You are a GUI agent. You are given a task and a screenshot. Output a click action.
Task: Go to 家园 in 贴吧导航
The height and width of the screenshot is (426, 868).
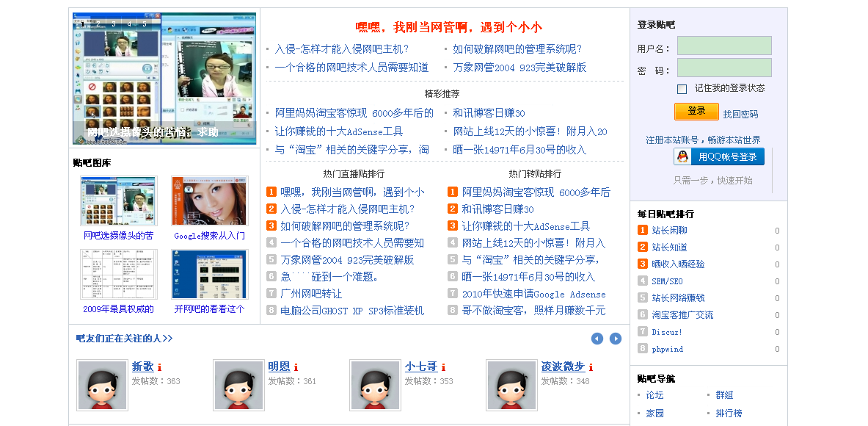coord(654,414)
